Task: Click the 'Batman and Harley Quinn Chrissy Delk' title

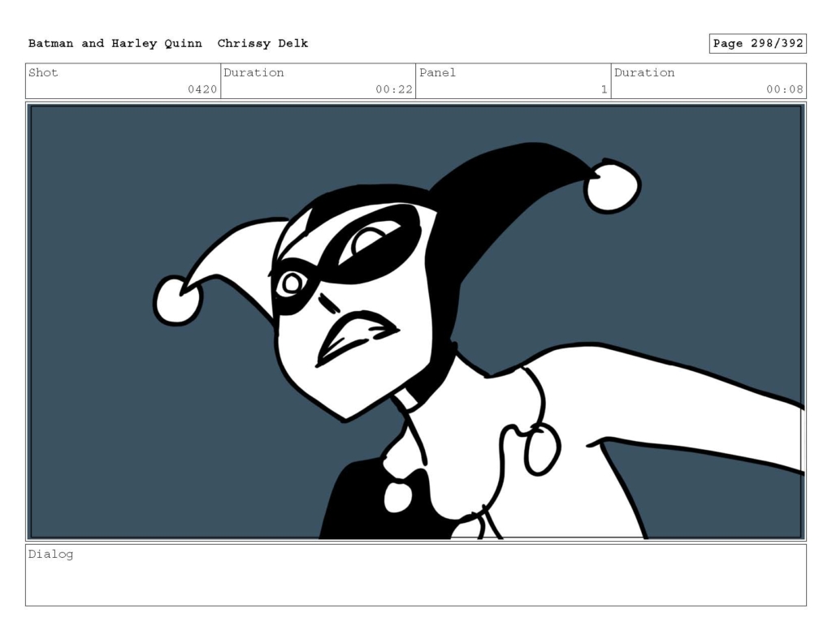Action: coord(168,44)
